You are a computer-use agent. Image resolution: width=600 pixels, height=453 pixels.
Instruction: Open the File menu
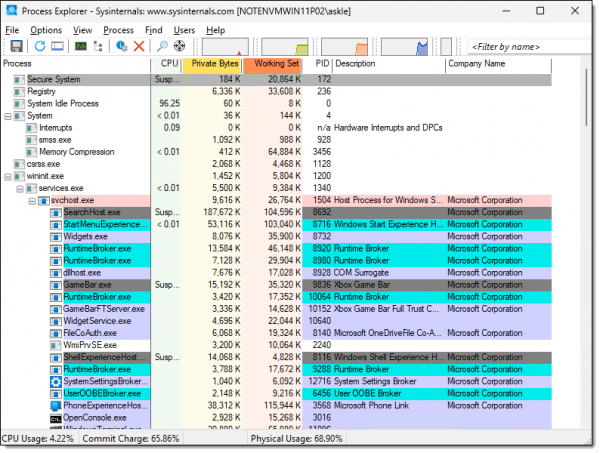click(12, 30)
